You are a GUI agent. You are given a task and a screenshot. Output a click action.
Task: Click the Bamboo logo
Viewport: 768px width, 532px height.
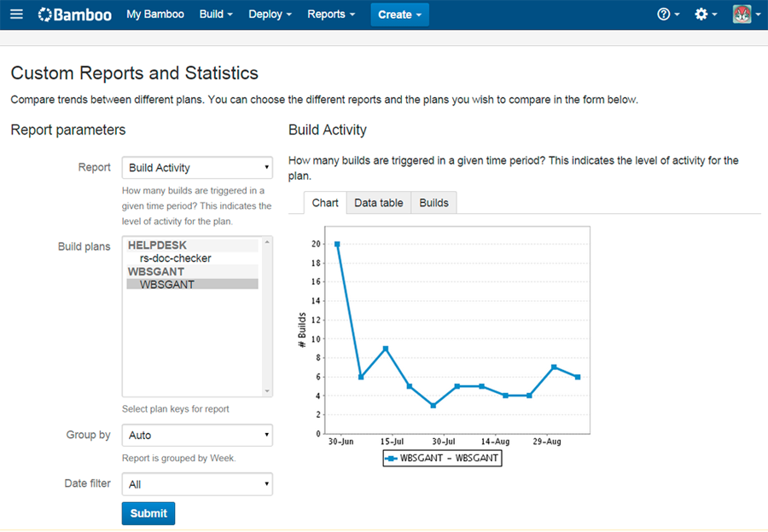(75, 14)
